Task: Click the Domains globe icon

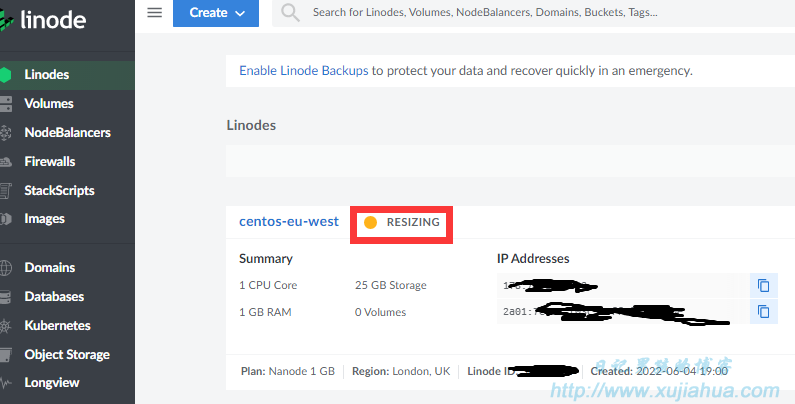Action: (6, 268)
